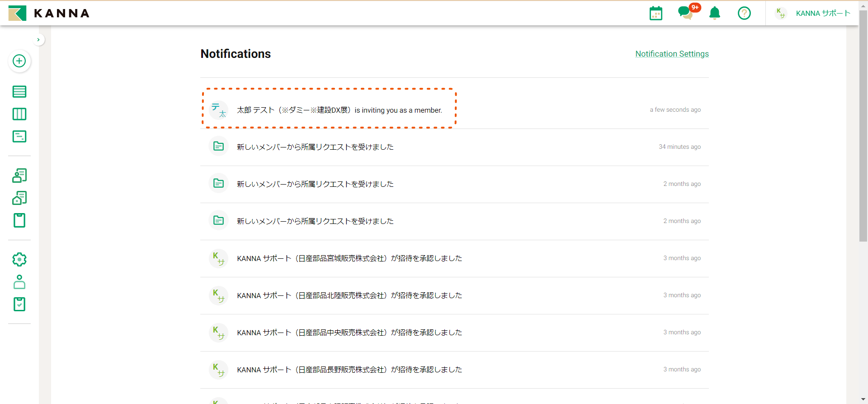Open the 日産部品長野販売株式会社 invitation approved notification
Viewport: 868px width, 404px height.
(349, 370)
